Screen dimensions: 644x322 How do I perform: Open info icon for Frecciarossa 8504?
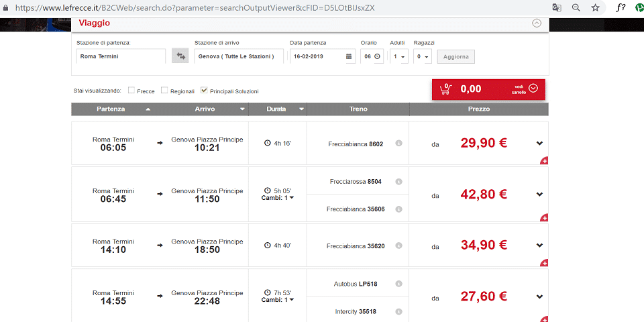pos(398,182)
